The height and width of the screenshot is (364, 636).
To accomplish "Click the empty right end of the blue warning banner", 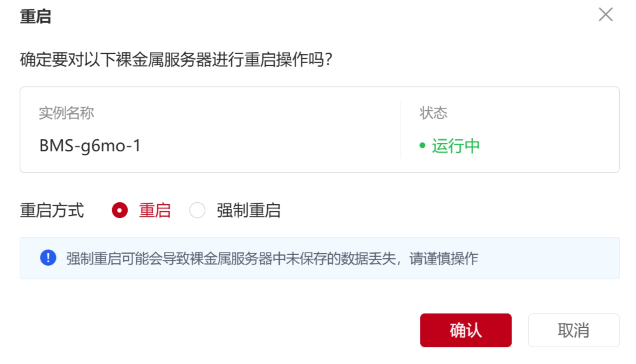I will pos(556,258).
